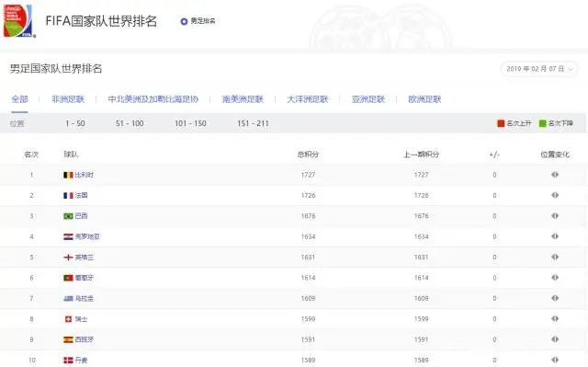Open team 丹麦
The height and width of the screenshot is (367, 588).
coord(82,361)
